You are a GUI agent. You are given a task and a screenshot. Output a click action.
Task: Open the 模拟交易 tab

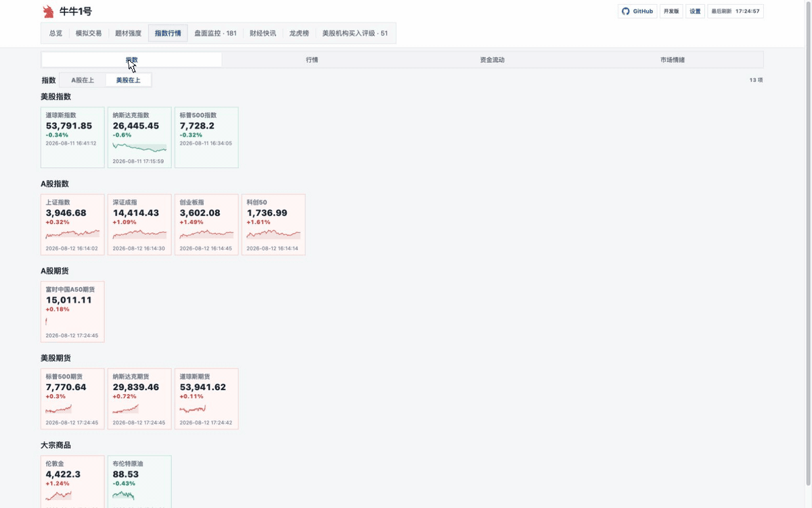click(x=89, y=33)
